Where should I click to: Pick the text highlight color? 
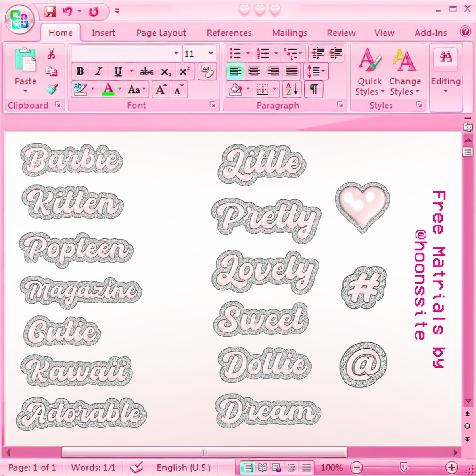pyautogui.click(x=81, y=90)
